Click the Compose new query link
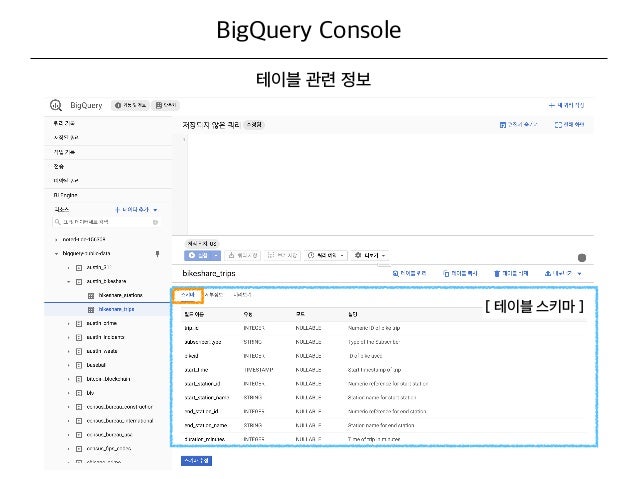 coord(566,105)
